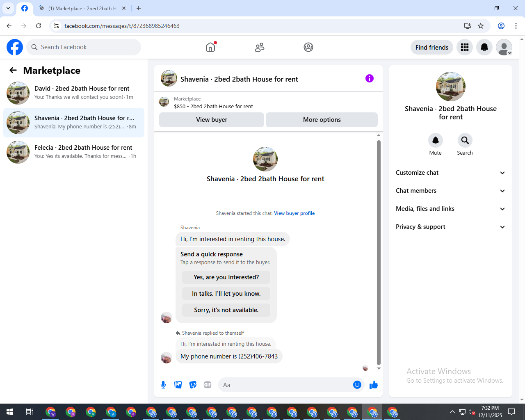
Task: Open the View buyer profile link
Action: (294, 213)
